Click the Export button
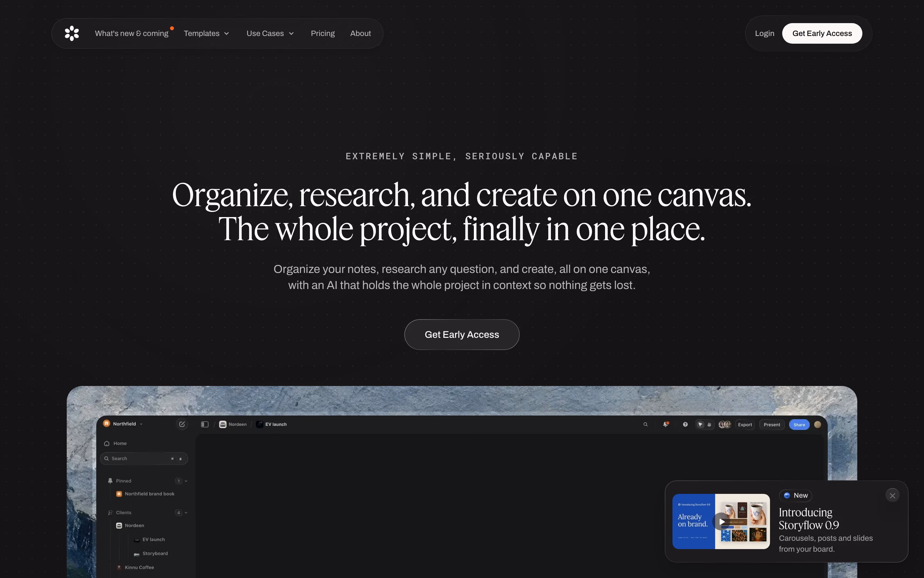The width and height of the screenshot is (924, 578). coord(745,424)
